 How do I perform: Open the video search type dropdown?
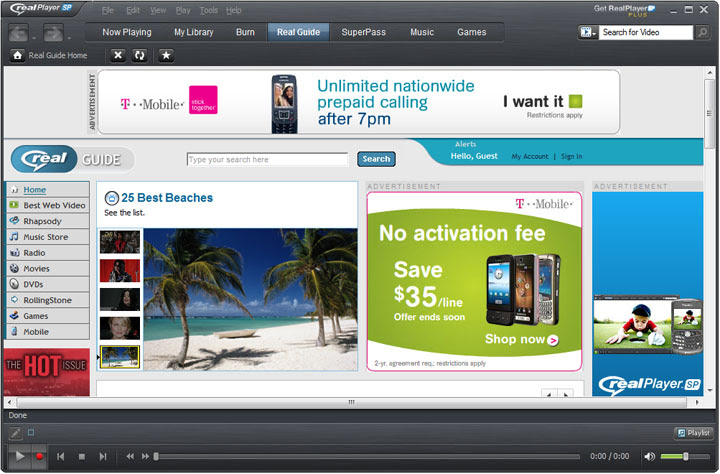588,32
